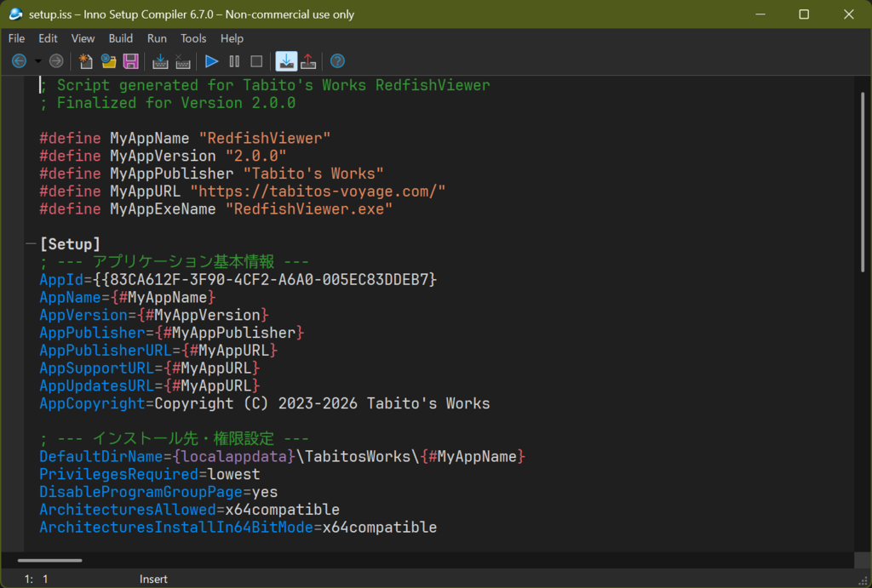Viewport: 872px width, 588px height.
Task: Run the setup with play button
Action: tap(211, 61)
